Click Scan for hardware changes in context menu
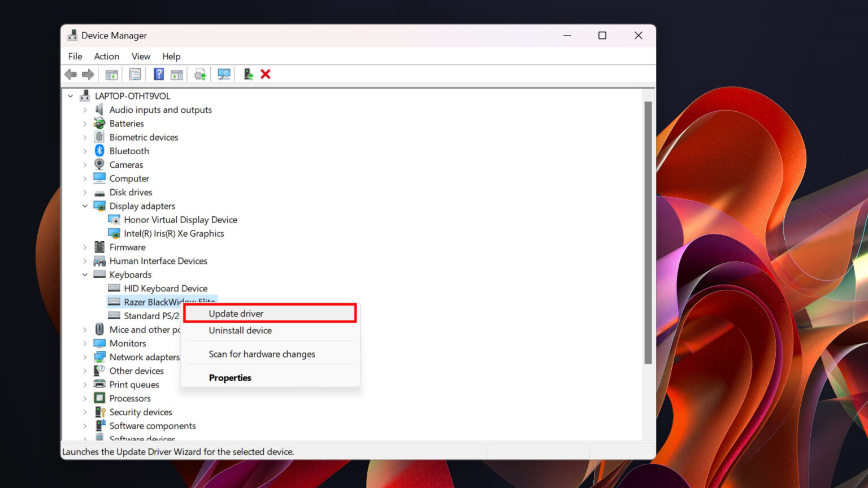Image resolution: width=868 pixels, height=488 pixels. [262, 354]
